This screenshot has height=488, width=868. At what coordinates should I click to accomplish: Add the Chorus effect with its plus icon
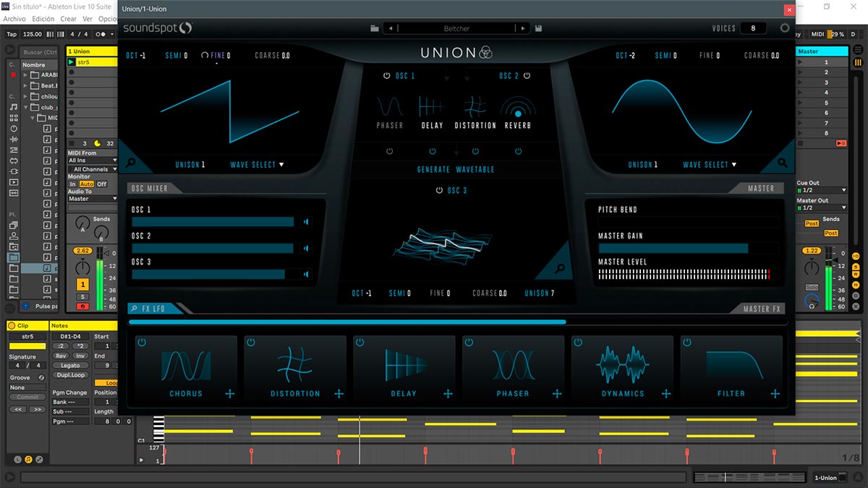pyautogui.click(x=229, y=393)
